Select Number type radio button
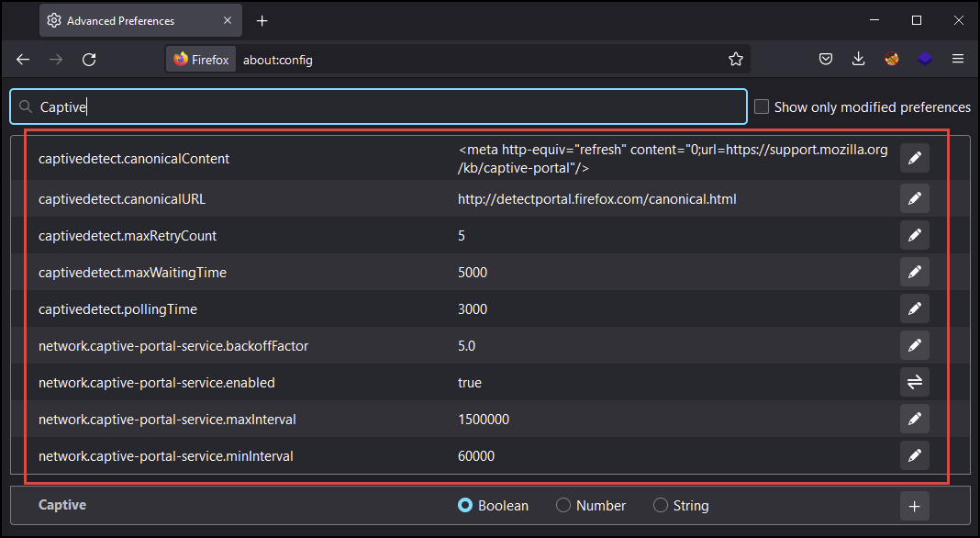Screen dimensions: 980x538 tap(563, 506)
